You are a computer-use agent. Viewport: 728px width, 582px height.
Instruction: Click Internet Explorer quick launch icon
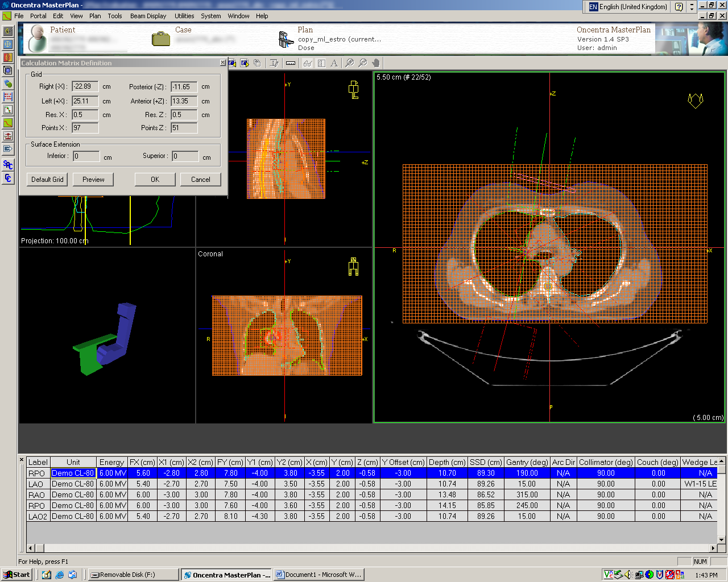59,575
